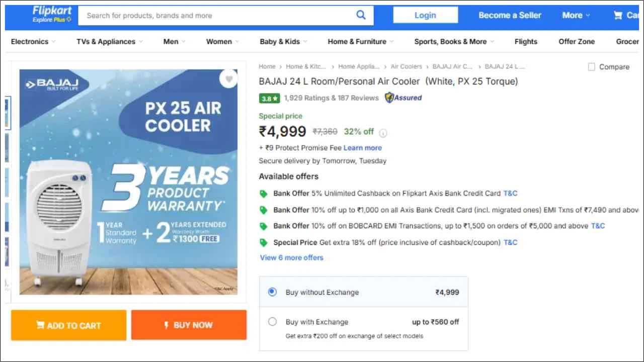
Task: Click the heart wishlist icon on product image
Action: (228, 79)
